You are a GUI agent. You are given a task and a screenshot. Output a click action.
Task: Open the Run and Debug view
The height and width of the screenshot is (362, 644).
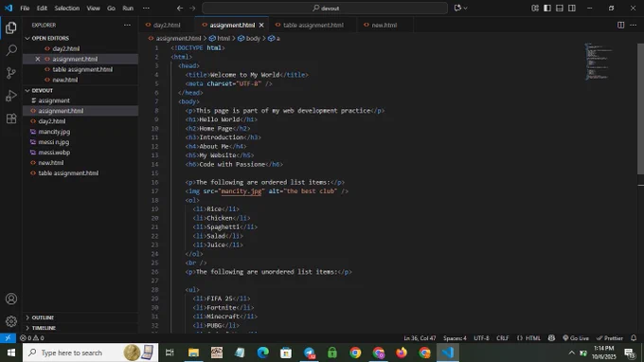(x=11, y=96)
